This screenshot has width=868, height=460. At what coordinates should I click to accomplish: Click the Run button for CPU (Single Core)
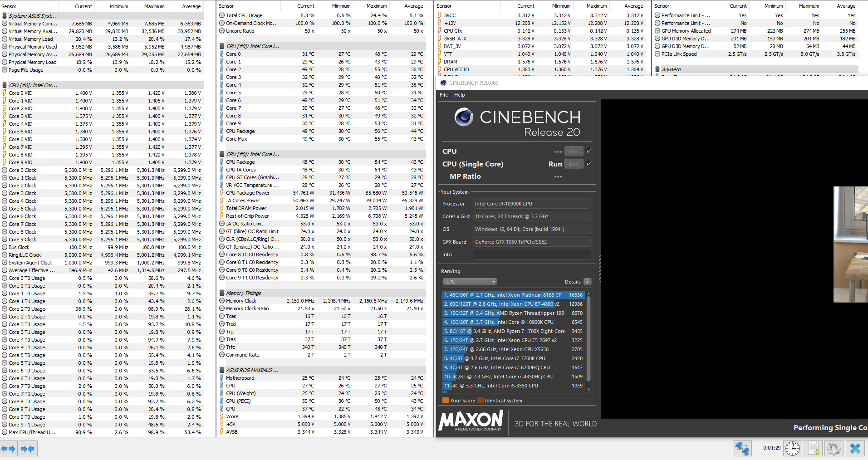(x=574, y=164)
